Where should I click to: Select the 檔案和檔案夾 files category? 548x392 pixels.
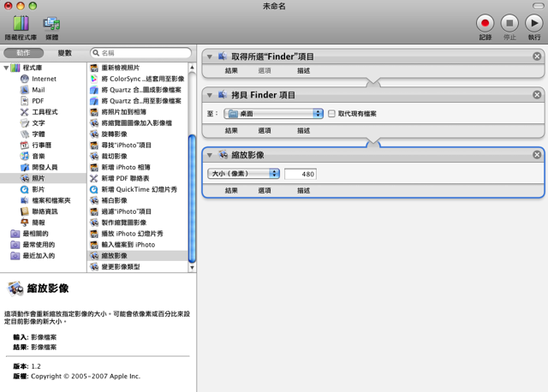[45, 200]
